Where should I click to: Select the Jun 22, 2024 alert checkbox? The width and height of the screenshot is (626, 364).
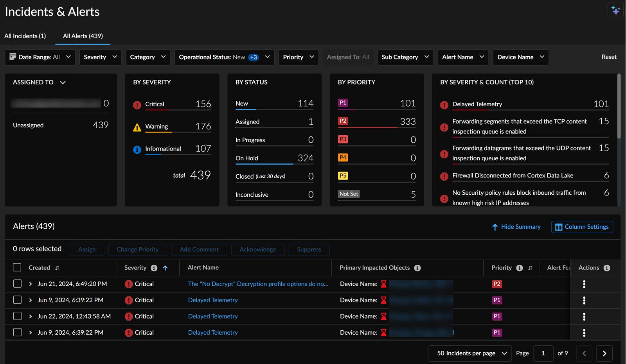pyautogui.click(x=17, y=316)
